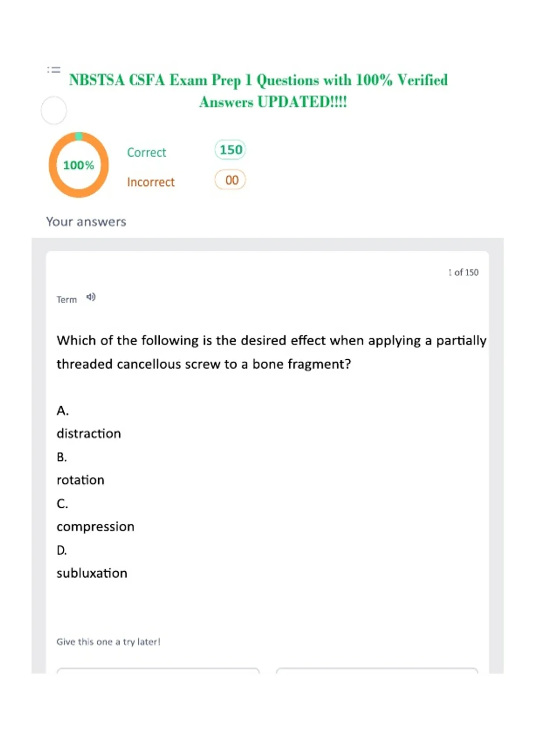Click the Your answers heading
The width and height of the screenshot is (534, 756).
pyautogui.click(x=86, y=221)
